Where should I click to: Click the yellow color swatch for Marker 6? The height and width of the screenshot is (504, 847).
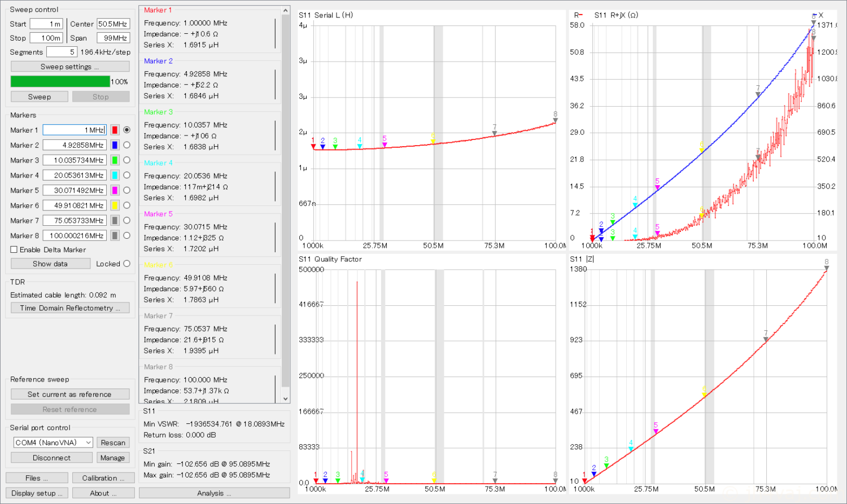pyautogui.click(x=115, y=205)
